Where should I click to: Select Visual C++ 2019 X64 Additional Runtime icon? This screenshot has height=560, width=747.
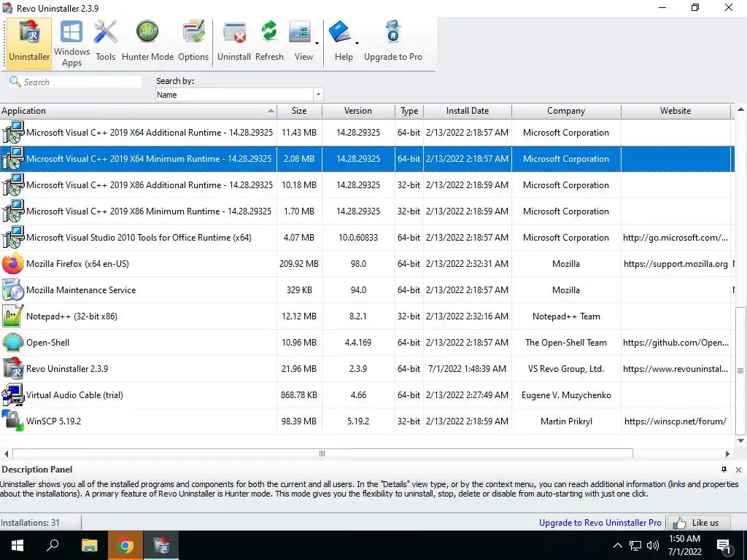coord(13,133)
